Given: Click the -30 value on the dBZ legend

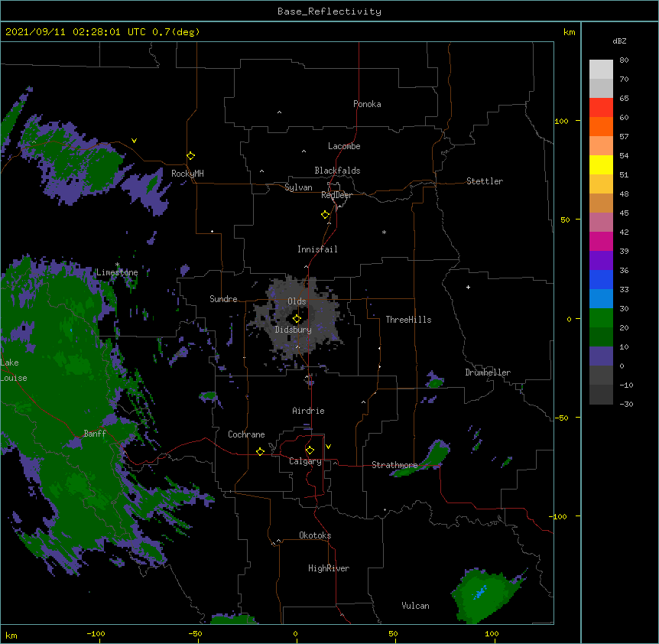Looking at the screenshot, I should [626, 404].
